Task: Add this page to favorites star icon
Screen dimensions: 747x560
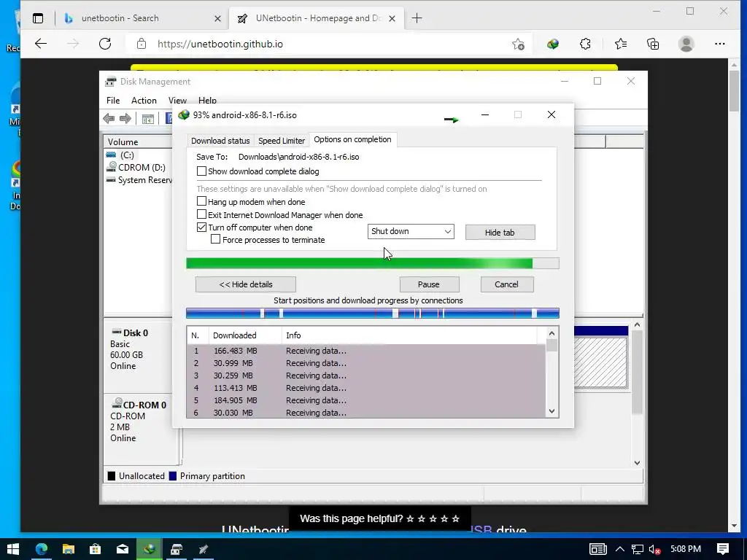Action: pos(518,44)
